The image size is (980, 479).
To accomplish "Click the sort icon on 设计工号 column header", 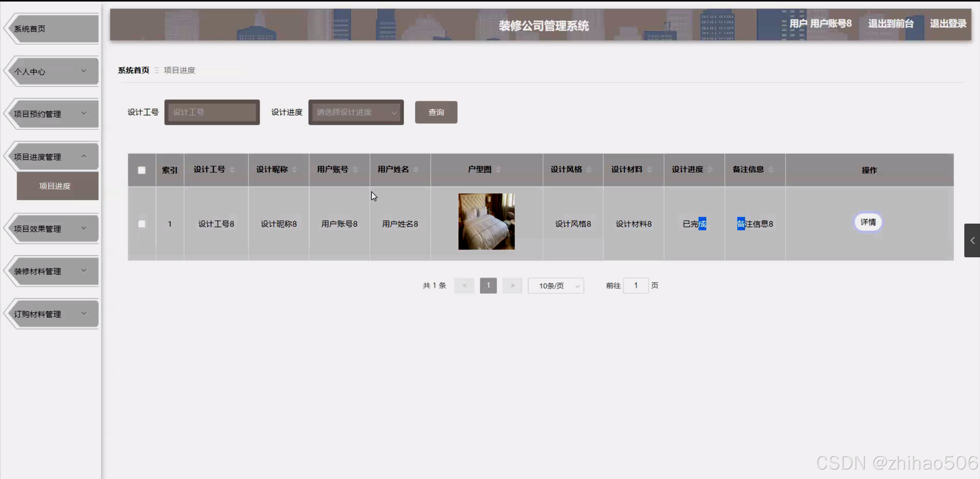I will point(231,170).
